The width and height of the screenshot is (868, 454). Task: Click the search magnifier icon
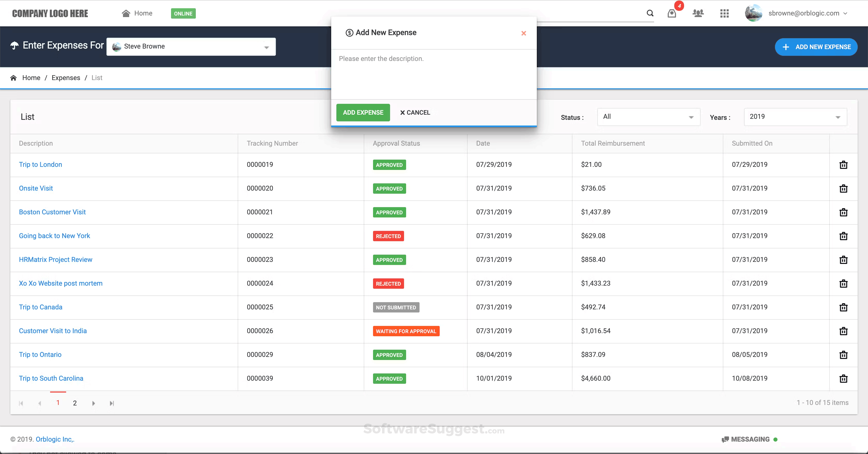[650, 13]
